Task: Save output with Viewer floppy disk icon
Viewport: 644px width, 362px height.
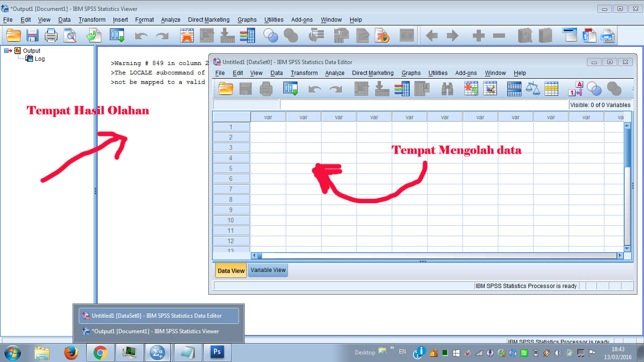Action: click(x=32, y=36)
